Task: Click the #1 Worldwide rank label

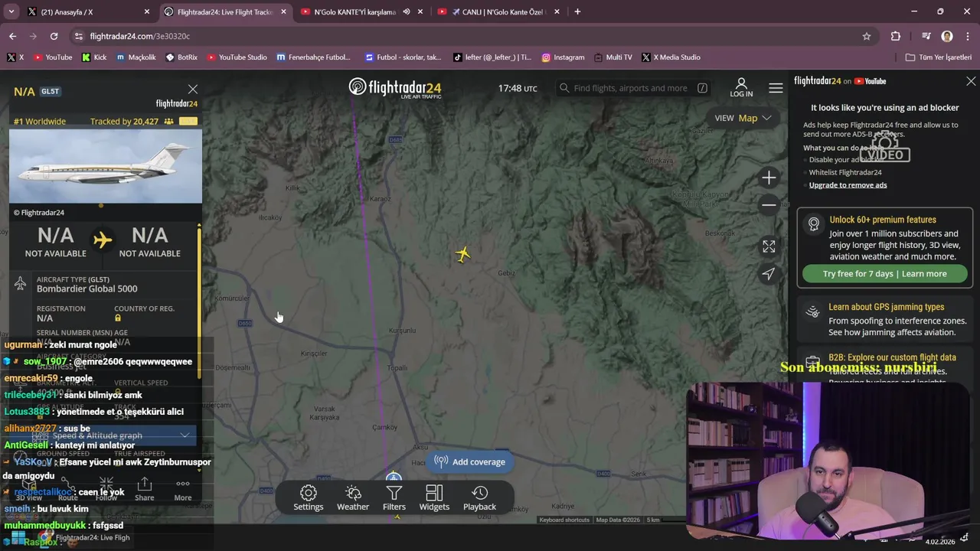Action: click(40, 121)
